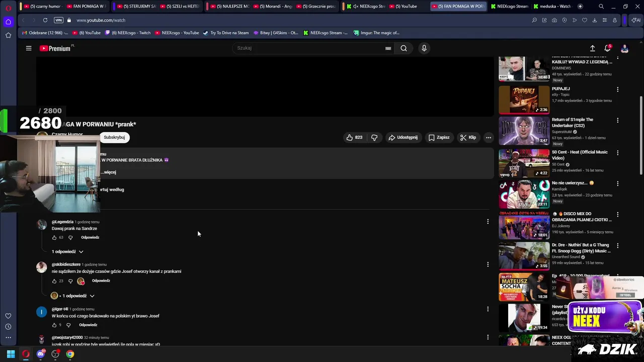Click the on-screen keyboard icon in search box
This screenshot has width=644, height=362.
tap(388, 48)
